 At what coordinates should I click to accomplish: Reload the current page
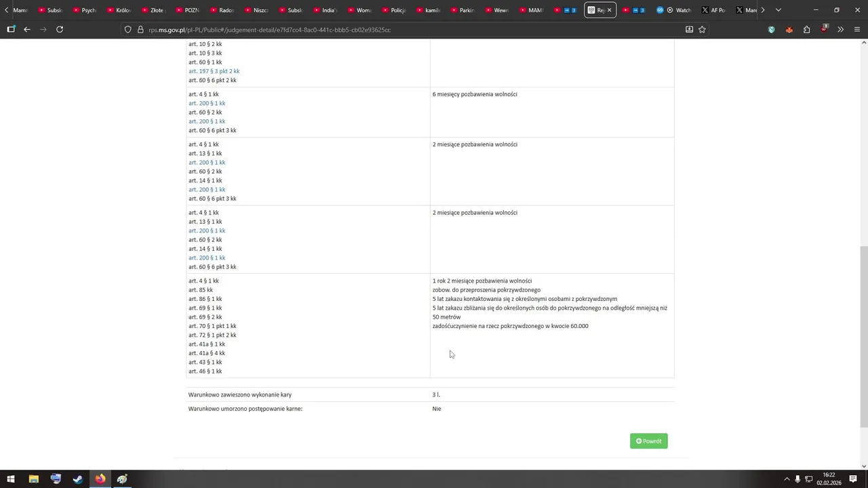60,29
